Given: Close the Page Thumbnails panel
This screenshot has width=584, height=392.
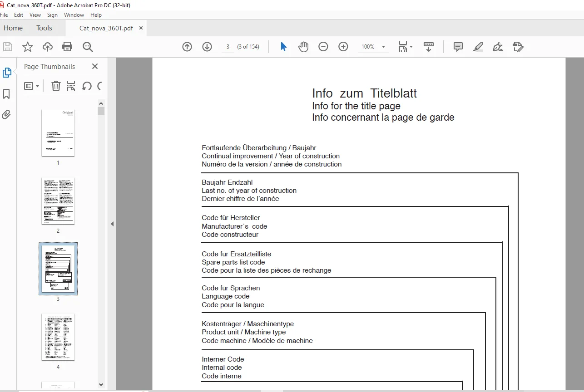Looking at the screenshot, I should click(95, 66).
